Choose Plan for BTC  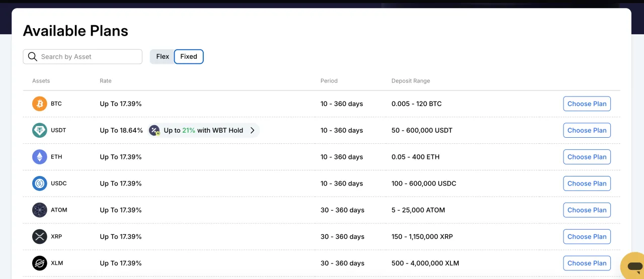(x=587, y=104)
